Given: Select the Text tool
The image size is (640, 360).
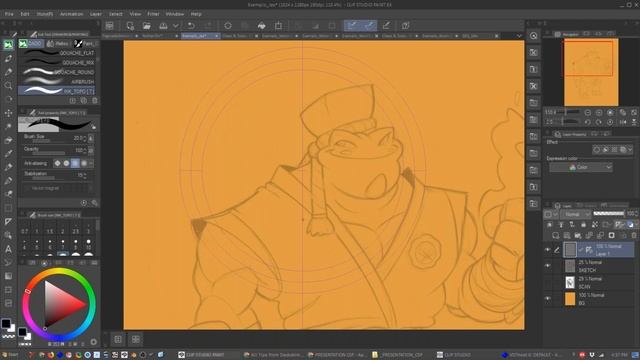Looking at the screenshot, I should click(8, 249).
